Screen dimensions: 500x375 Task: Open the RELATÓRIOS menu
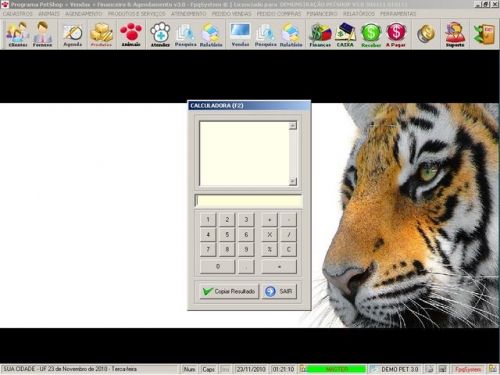359,14
